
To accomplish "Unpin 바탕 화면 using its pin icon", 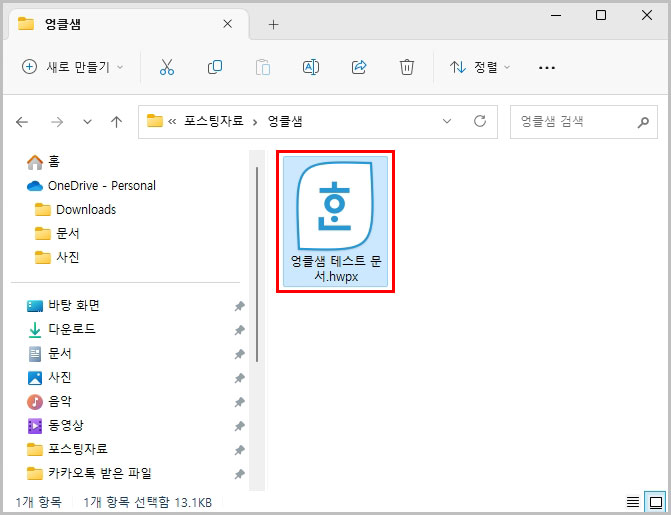I will pyautogui.click(x=239, y=306).
